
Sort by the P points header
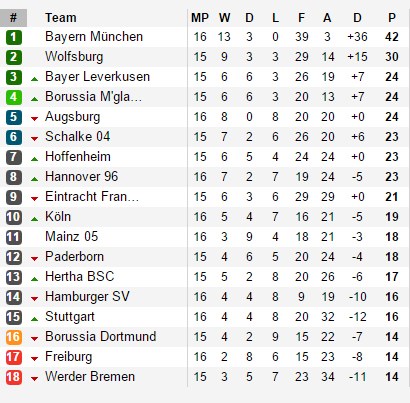point(392,18)
